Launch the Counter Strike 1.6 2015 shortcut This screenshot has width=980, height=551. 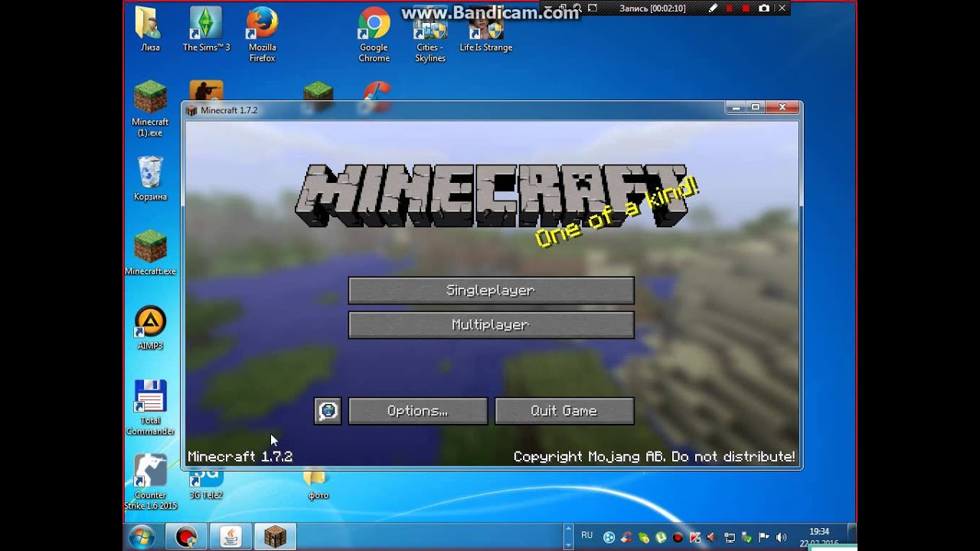(150, 481)
